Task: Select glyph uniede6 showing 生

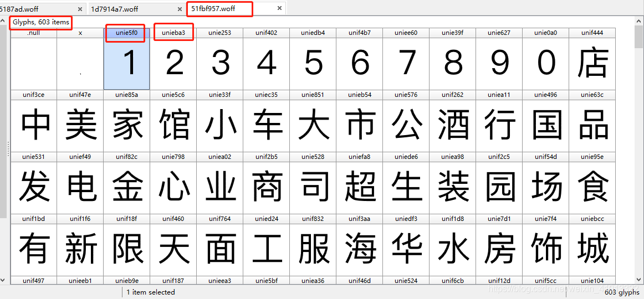Action: click(x=406, y=183)
